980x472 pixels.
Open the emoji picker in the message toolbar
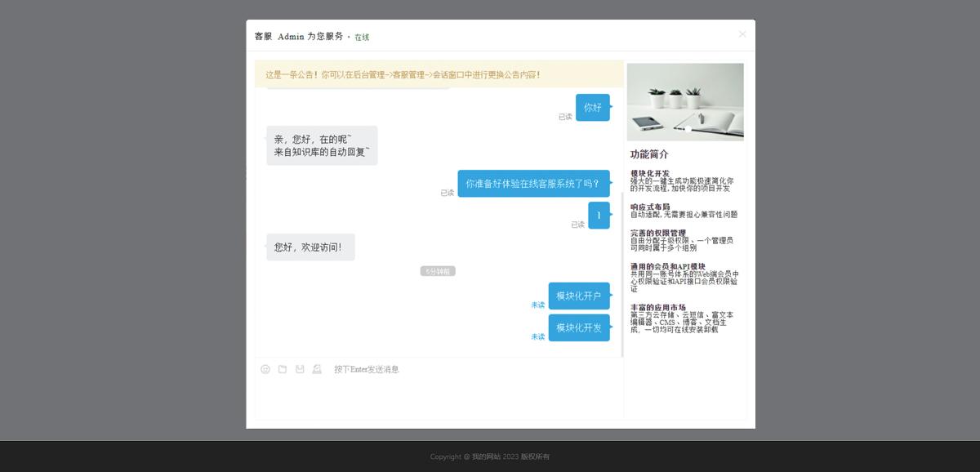click(x=265, y=369)
